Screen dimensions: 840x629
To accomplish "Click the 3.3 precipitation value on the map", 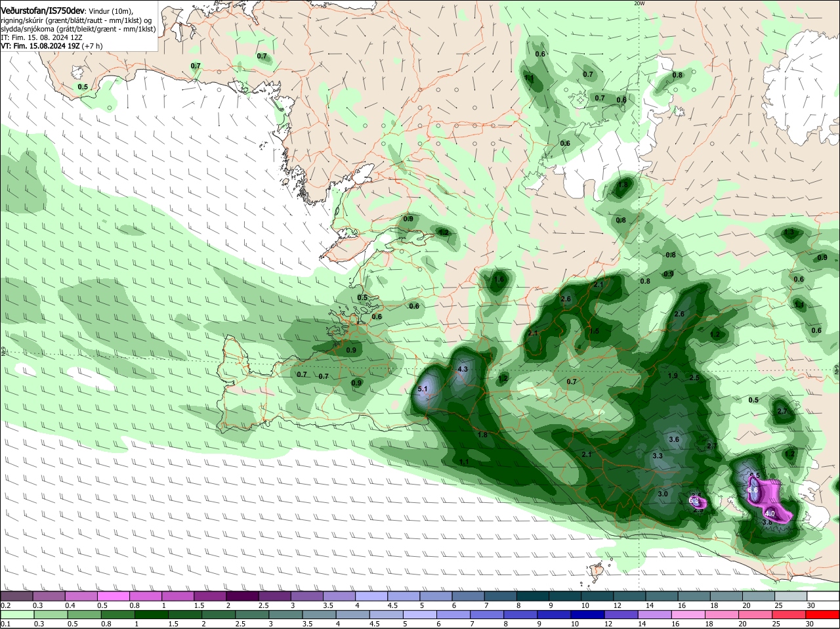I will pyautogui.click(x=658, y=456).
